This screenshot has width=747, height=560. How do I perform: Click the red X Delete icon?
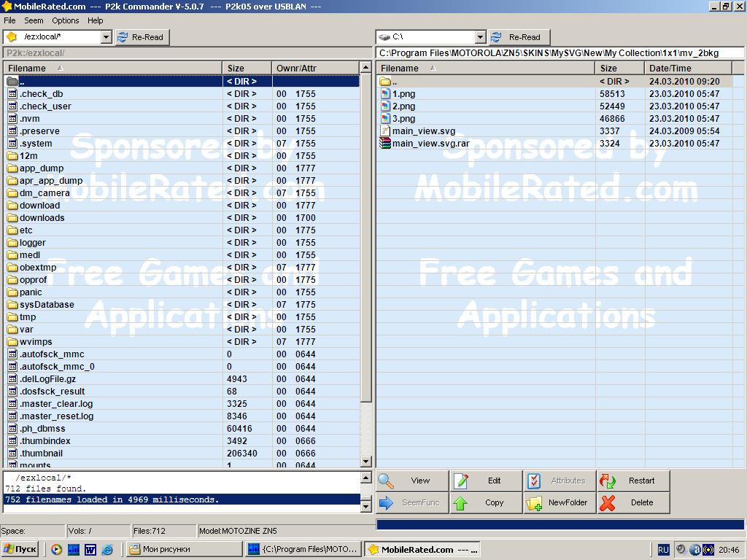608,503
